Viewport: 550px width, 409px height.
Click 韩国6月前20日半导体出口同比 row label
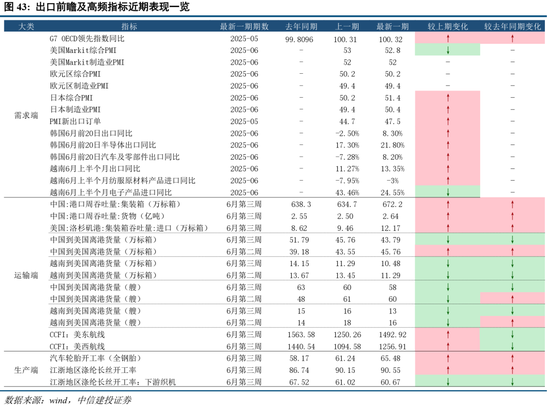pos(103,145)
